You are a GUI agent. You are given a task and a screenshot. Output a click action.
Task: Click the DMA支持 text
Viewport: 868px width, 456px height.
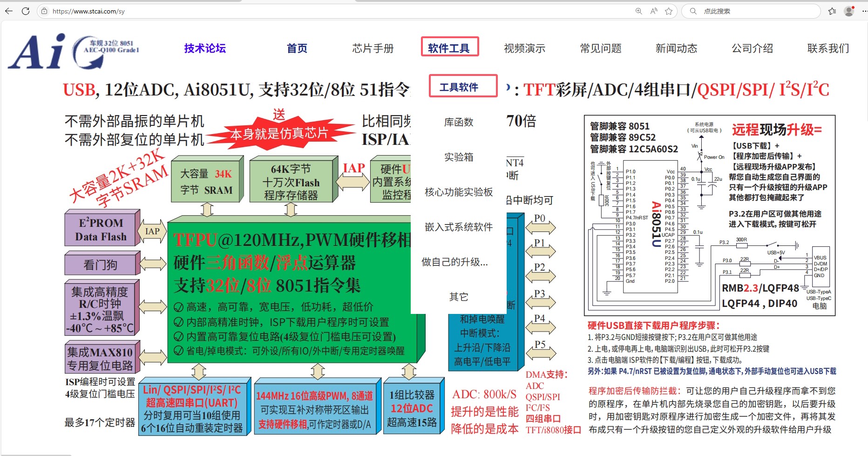coord(547,374)
